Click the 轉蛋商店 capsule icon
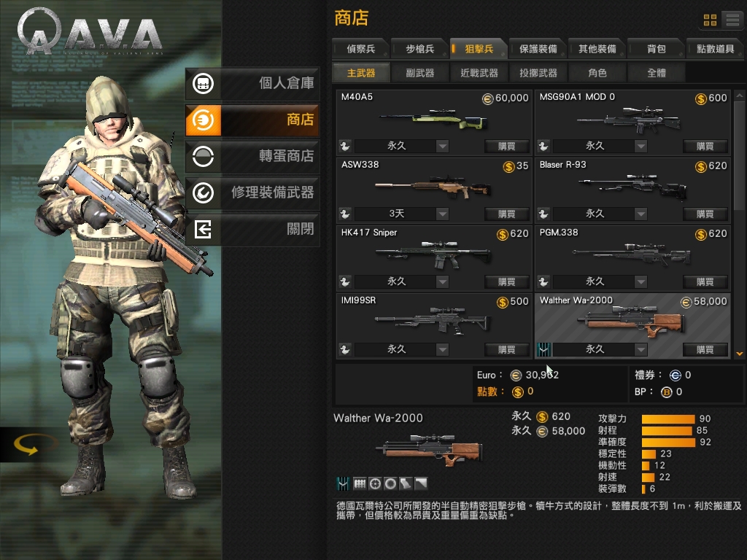 pyautogui.click(x=204, y=156)
